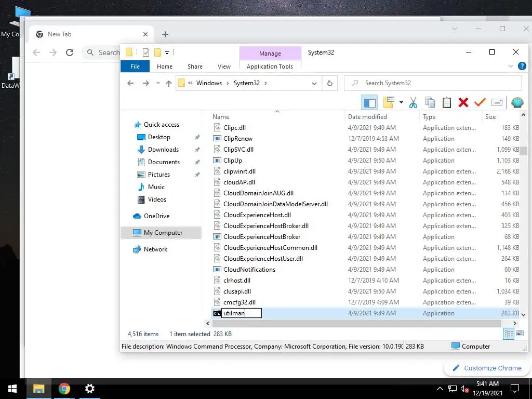Viewport: 532px width, 399px height.
Task: Open Videos in navigation pane
Action: (x=157, y=199)
